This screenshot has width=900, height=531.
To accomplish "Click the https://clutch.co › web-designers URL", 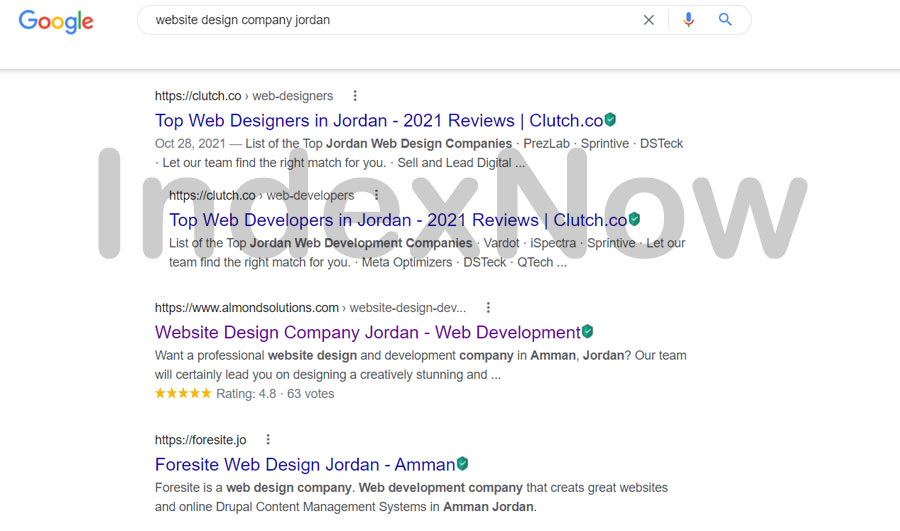I will (244, 96).
